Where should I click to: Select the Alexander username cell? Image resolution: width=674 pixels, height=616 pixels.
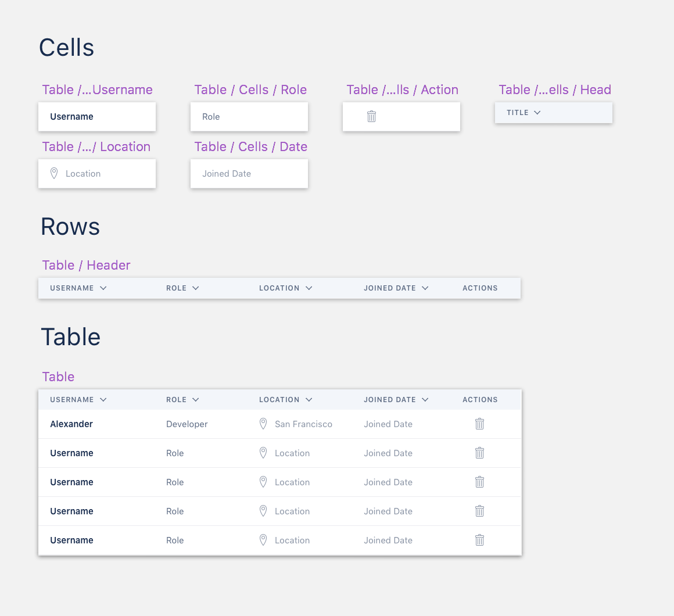tap(71, 424)
